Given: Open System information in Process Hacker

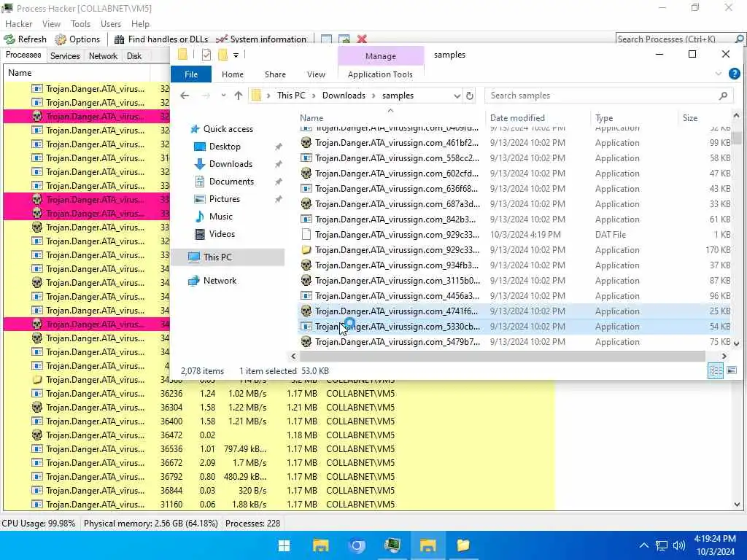Looking at the screenshot, I should 261,39.
